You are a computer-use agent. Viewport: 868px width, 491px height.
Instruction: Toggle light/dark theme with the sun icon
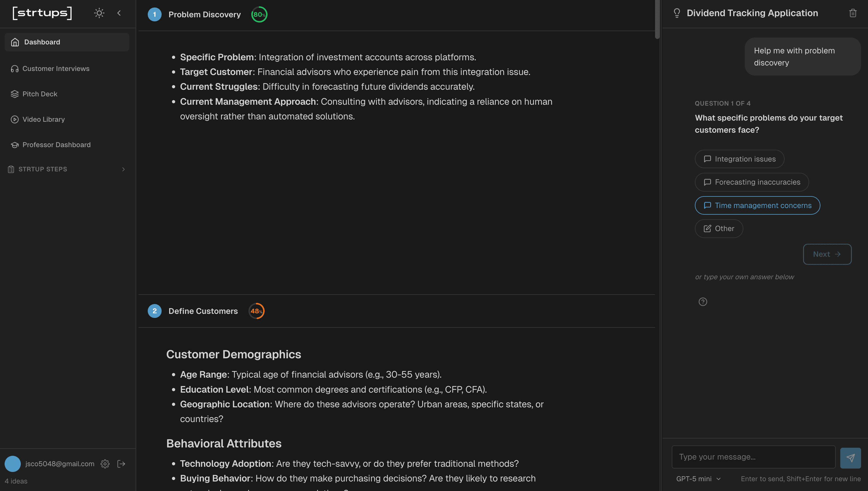pyautogui.click(x=99, y=13)
